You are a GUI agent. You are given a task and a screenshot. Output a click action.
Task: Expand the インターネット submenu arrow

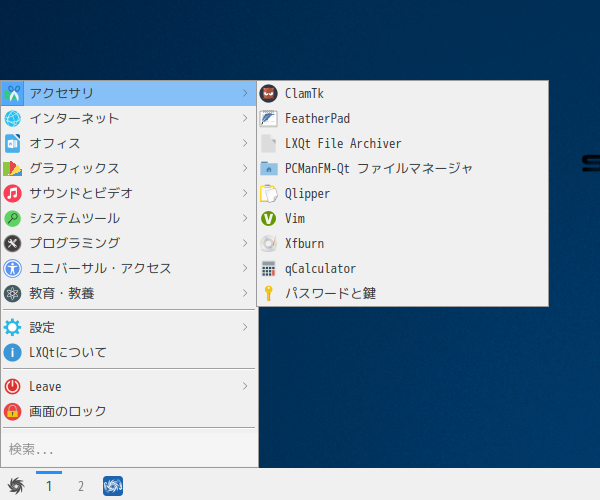pos(245,118)
